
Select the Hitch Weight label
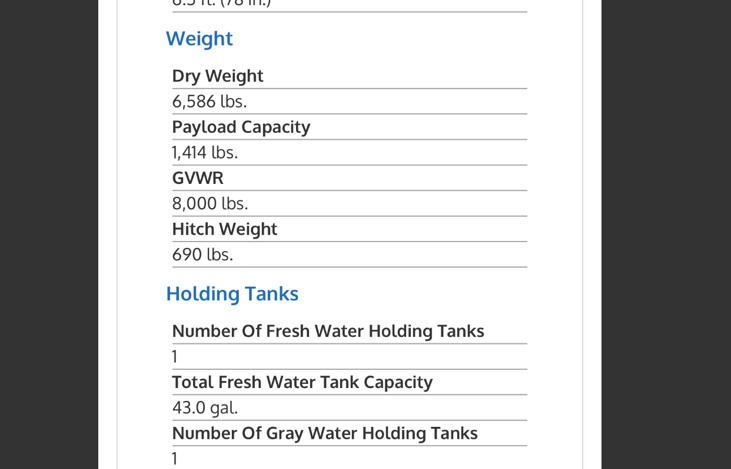click(x=224, y=229)
